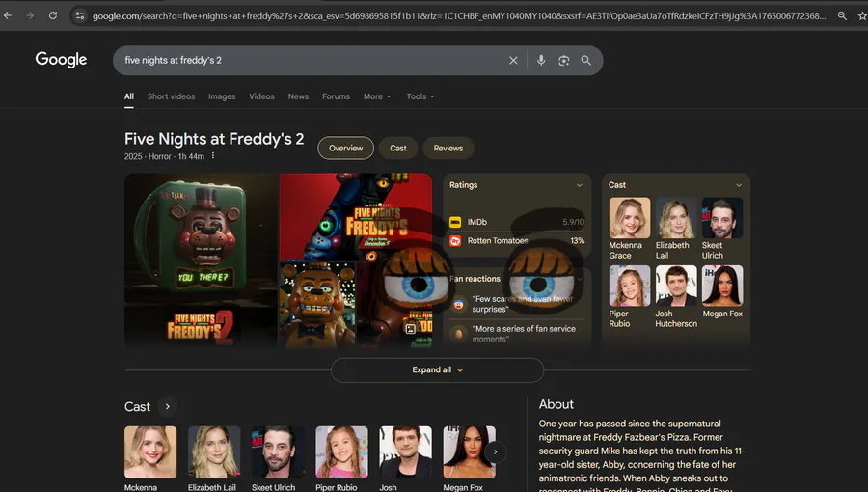
Task: Select Josh Hutcherson in the Cast panel
Action: pos(676,296)
